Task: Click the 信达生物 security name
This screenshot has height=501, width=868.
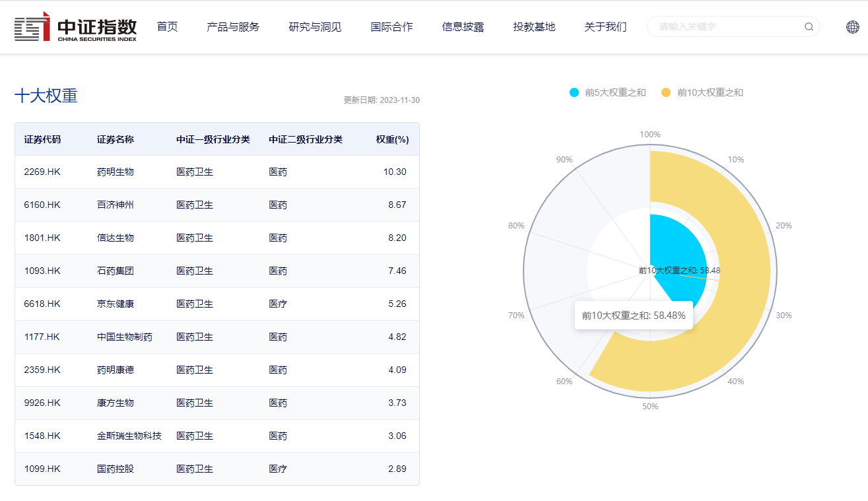Action: click(116, 238)
